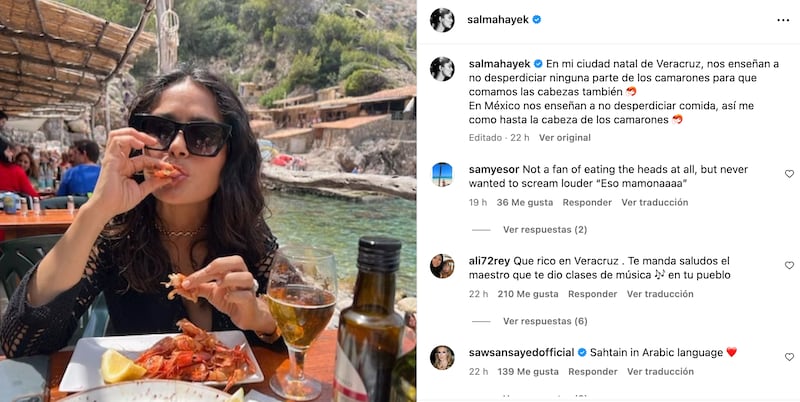This screenshot has width=800, height=402.
Task: Open sawsansayedofficial's profile picture
Action: tap(442, 357)
